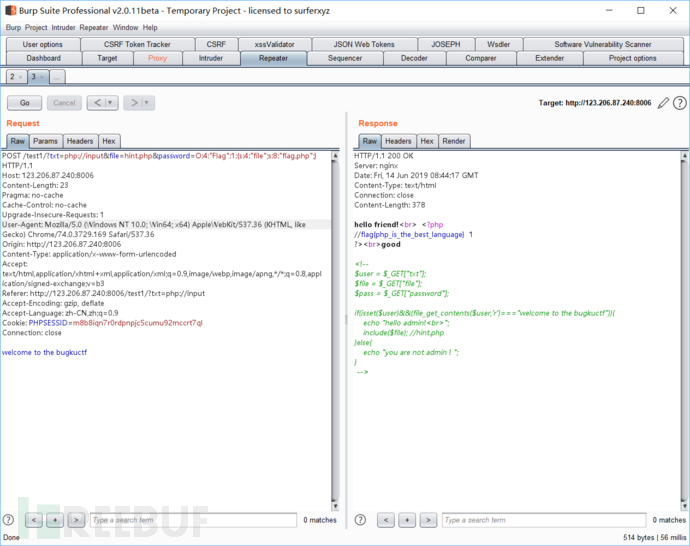The width and height of the screenshot is (690, 546).
Task: Switch to the Extender tab
Action: click(x=550, y=58)
